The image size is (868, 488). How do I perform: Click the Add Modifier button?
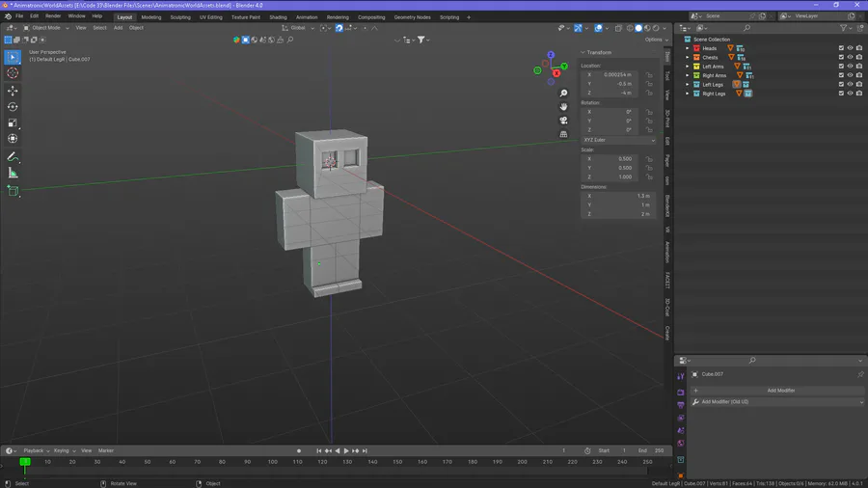pos(777,391)
